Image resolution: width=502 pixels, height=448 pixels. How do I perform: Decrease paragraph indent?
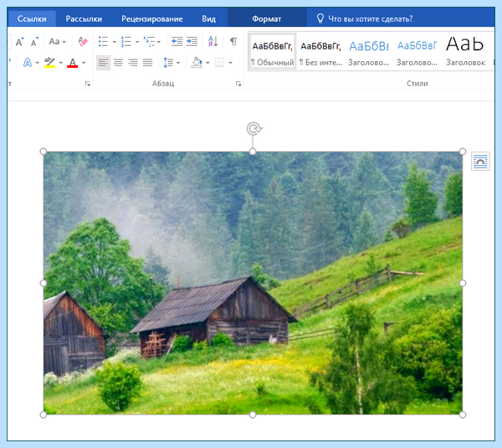pos(177,42)
